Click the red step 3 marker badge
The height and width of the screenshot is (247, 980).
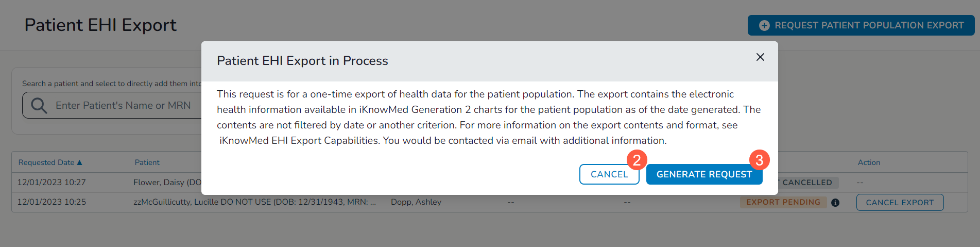759,160
